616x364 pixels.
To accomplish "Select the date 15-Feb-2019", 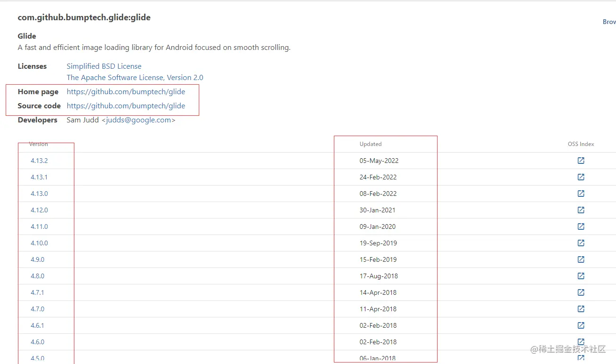I will pyautogui.click(x=378, y=259).
